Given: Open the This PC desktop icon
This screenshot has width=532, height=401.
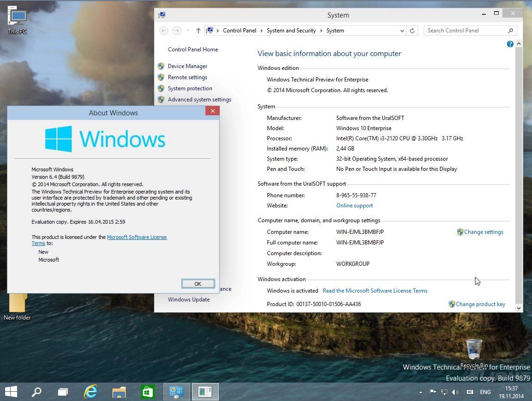Looking at the screenshot, I should 17,20.
